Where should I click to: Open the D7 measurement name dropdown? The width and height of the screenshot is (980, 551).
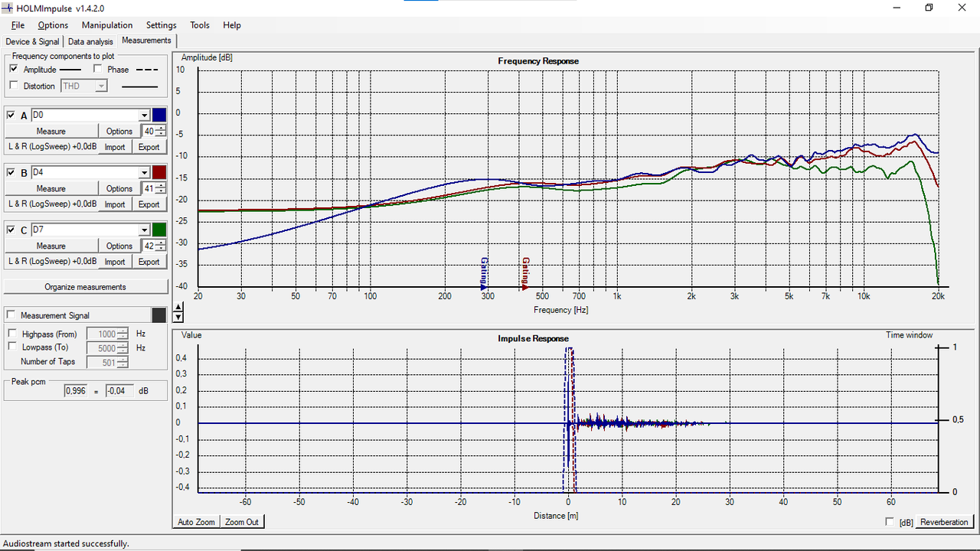[x=144, y=230]
